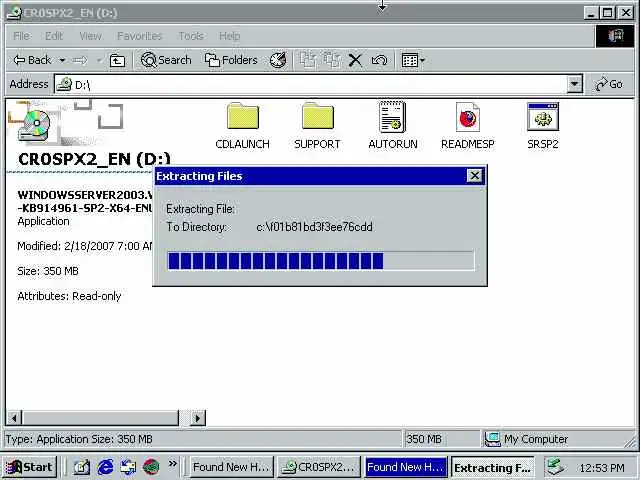Open the Edit menu
The image size is (640, 480).
54,36
